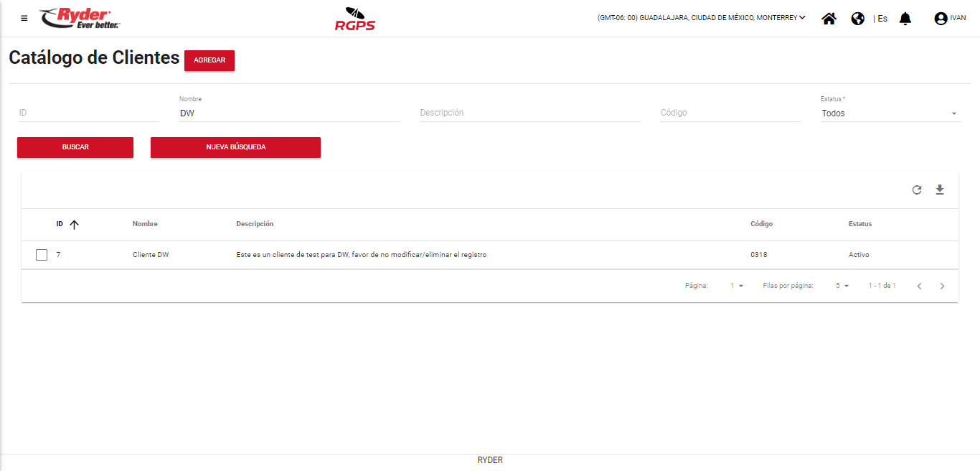Download the clients table data

click(x=940, y=190)
